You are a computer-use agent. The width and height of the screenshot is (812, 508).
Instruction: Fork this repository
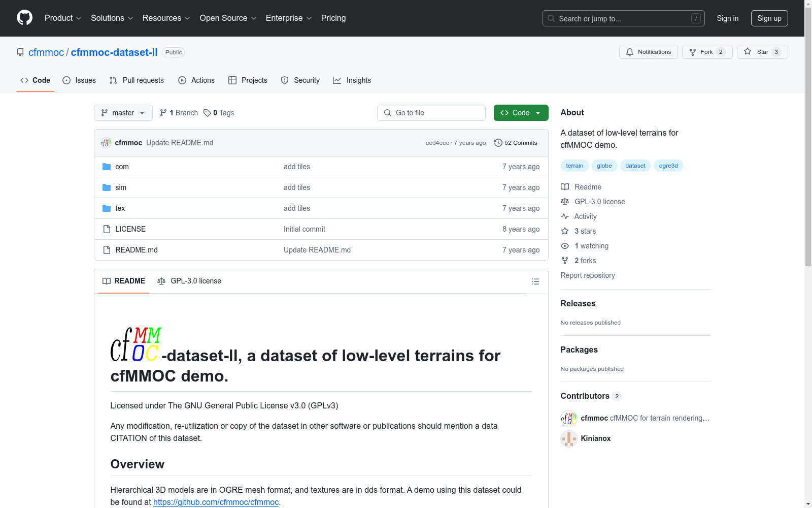point(707,52)
